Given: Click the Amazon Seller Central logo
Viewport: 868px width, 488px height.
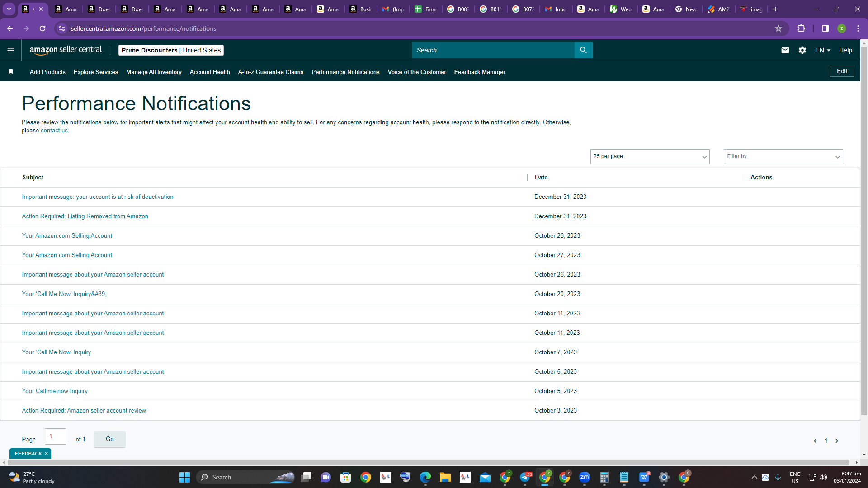Looking at the screenshot, I should (x=66, y=50).
